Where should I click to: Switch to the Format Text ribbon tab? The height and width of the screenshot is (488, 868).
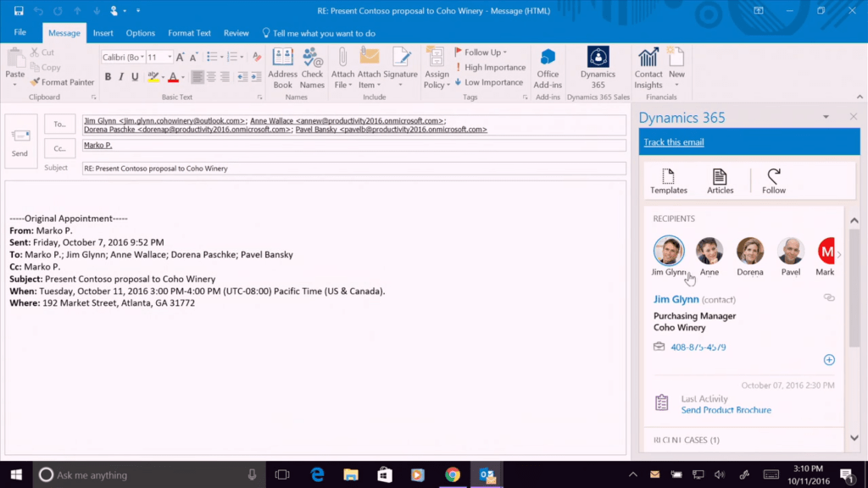coord(189,33)
